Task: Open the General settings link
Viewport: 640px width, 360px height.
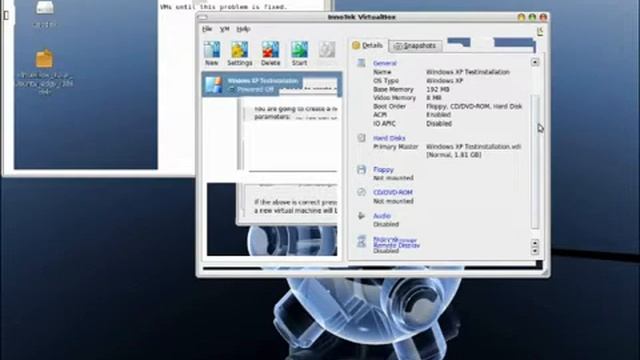Action: [384, 63]
